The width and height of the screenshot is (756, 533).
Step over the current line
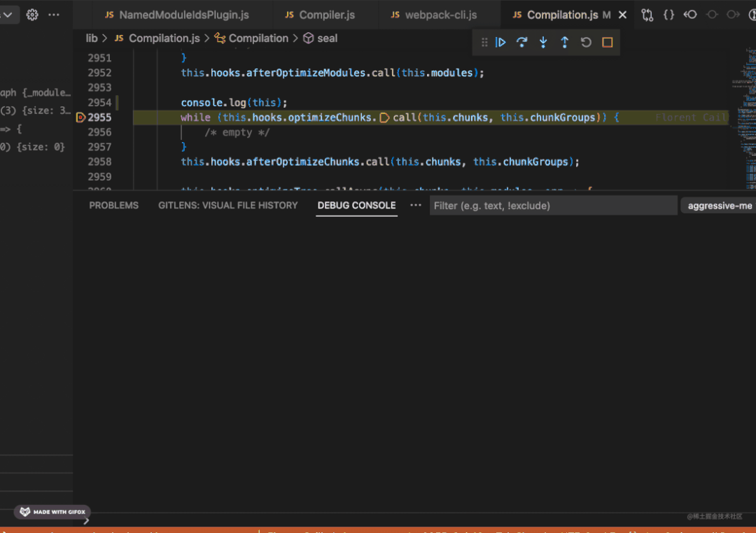tap(521, 43)
